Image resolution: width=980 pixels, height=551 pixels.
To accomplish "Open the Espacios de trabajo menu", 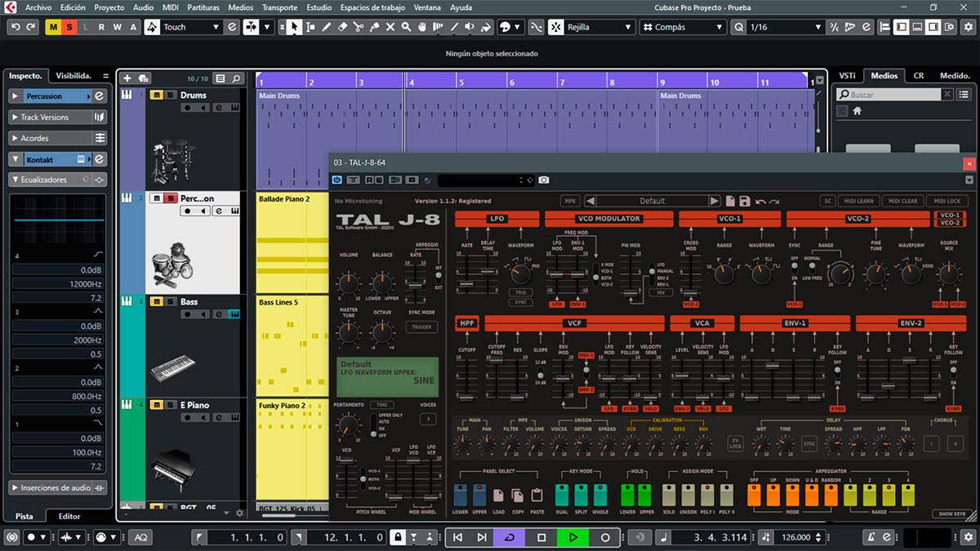I will pyautogui.click(x=372, y=7).
